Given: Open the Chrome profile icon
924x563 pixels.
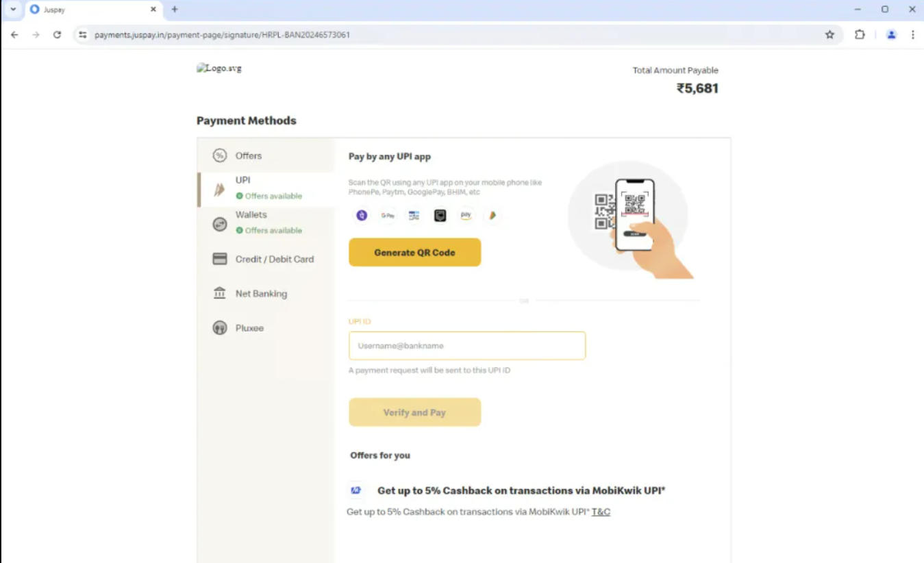Looking at the screenshot, I should tap(891, 34).
